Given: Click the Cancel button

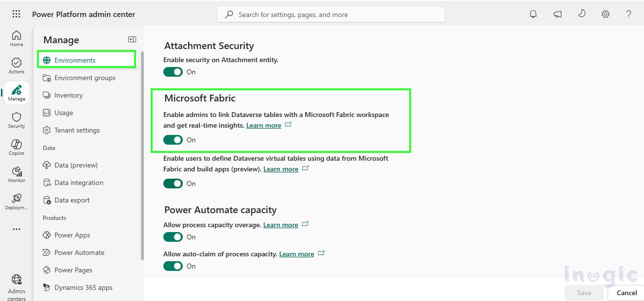Looking at the screenshot, I should click(627, 292).
